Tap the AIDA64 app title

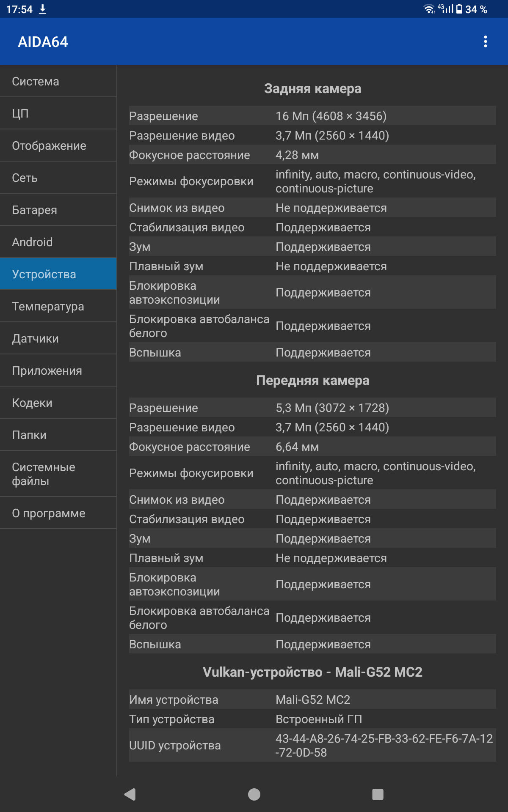[x=43, y=42]
